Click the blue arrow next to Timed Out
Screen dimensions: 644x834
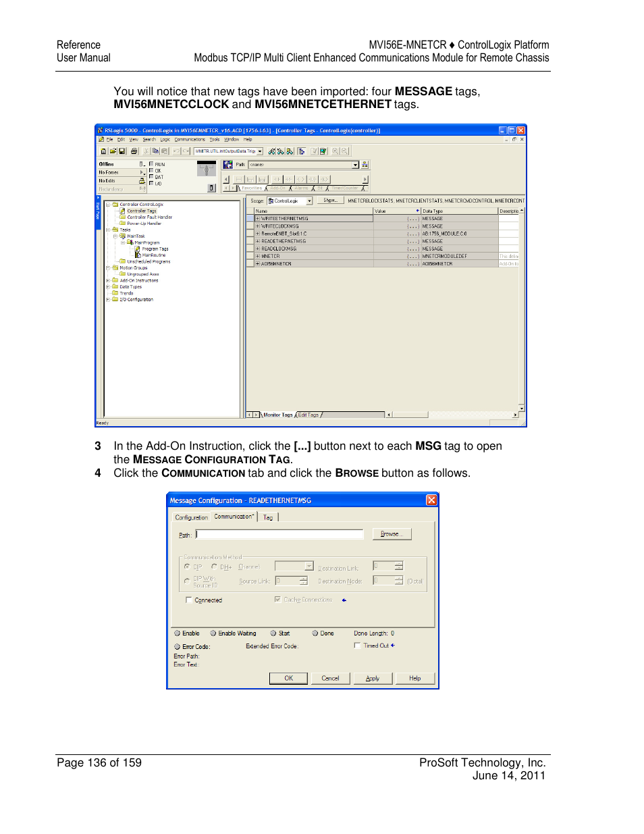pyautogui.click(x=393, y=646)
